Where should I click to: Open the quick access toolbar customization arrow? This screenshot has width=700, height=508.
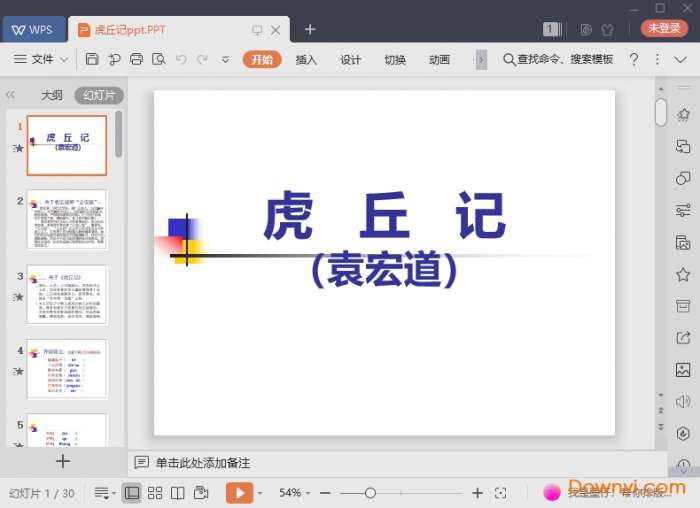[225, 59]
